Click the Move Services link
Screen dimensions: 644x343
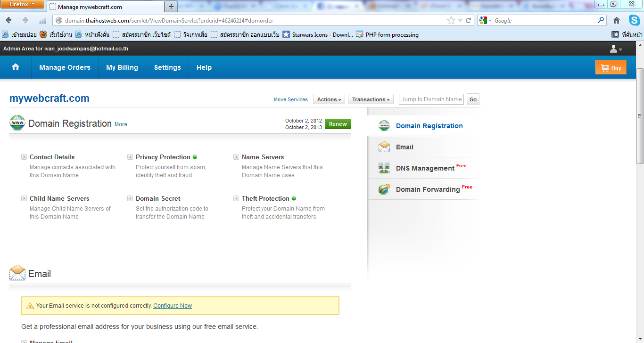point(291,99)
